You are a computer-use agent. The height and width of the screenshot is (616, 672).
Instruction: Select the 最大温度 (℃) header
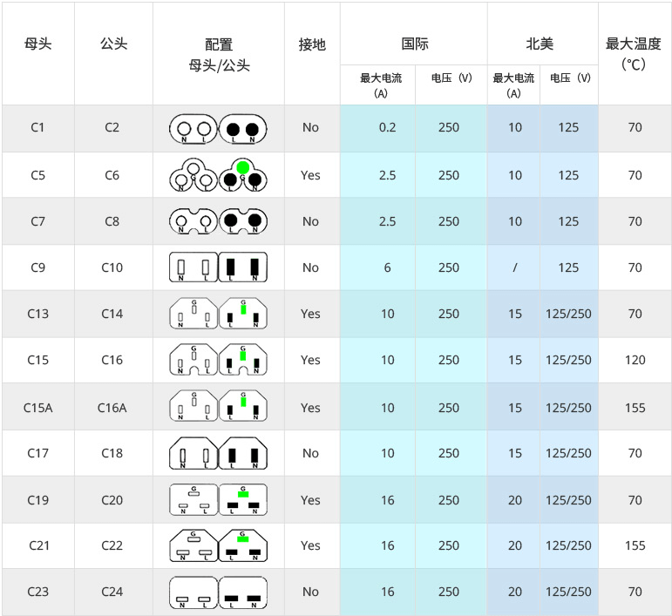pyautogui.click(x=634, y=54)
